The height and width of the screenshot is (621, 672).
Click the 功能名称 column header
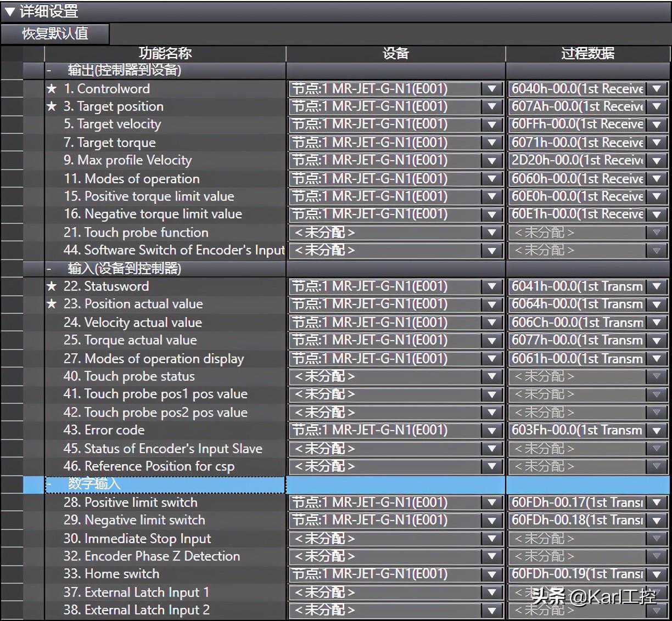coord(165,53)
